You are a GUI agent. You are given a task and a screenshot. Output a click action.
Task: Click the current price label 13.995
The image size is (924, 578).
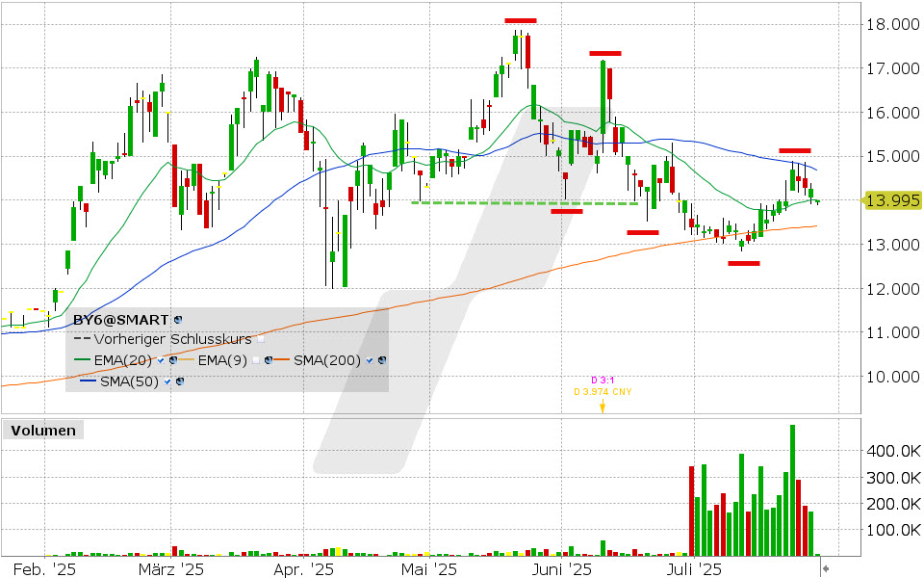pos(893,200)
